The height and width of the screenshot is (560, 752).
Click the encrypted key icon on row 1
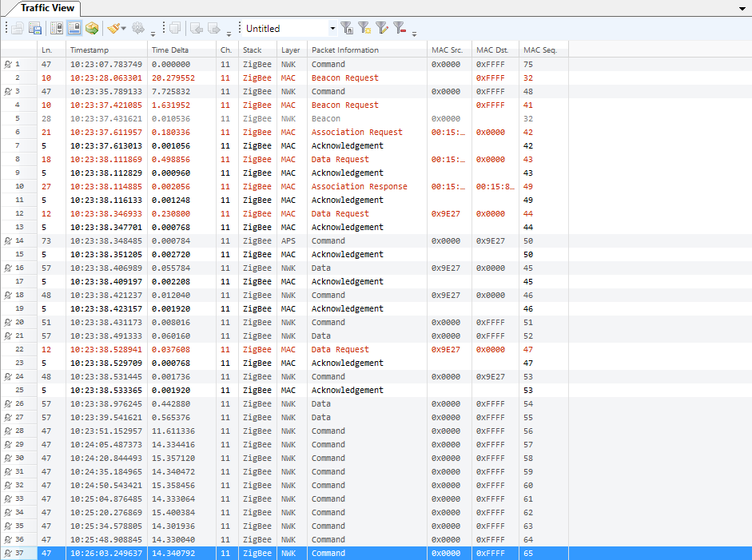click(x=8, y=64)
